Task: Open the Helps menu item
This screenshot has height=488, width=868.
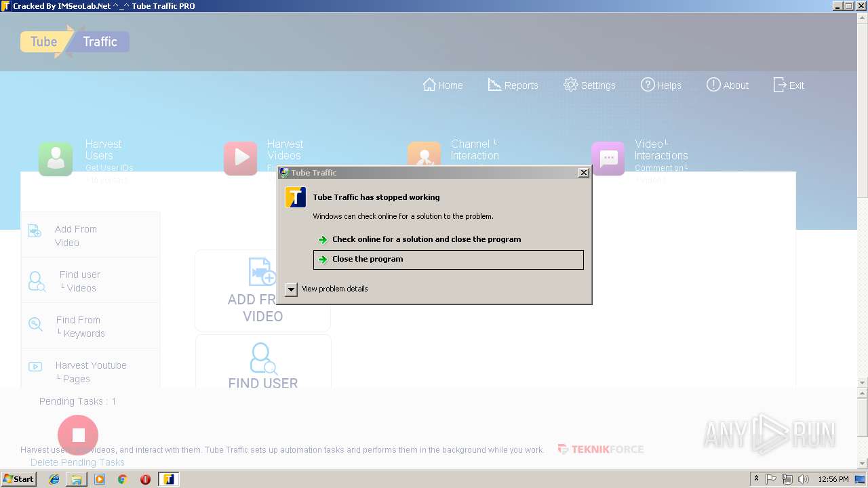Action: [661, 85]
